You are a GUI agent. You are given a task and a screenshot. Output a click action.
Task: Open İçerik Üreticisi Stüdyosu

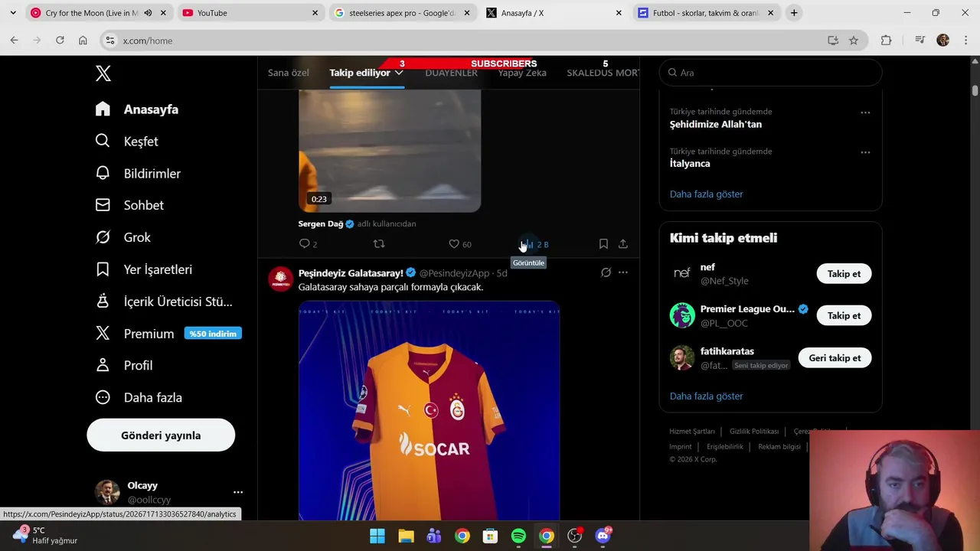coord(164,302)
